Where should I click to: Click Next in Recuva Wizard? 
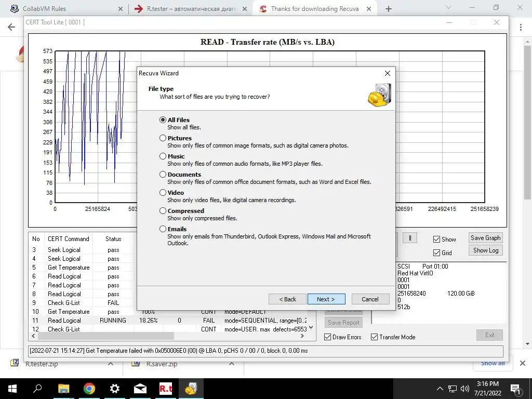[x=326, y=299]
